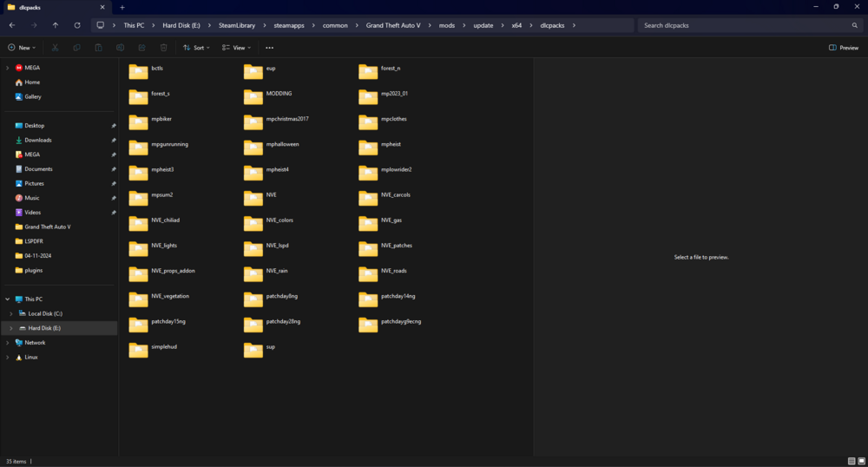Select the forest_n folder
Screen dimensions: 868x467
pos(380,71)
